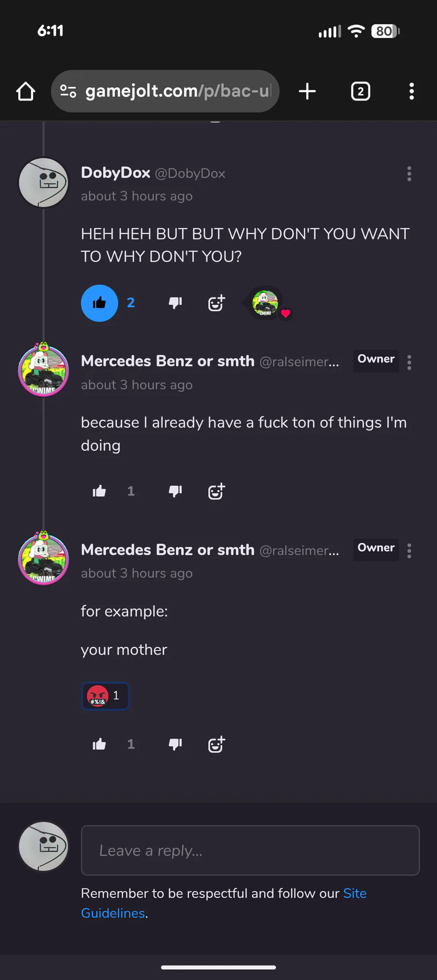Dislike the "fuck ton of things" comment
437x980 pixels.
point(175,491)
